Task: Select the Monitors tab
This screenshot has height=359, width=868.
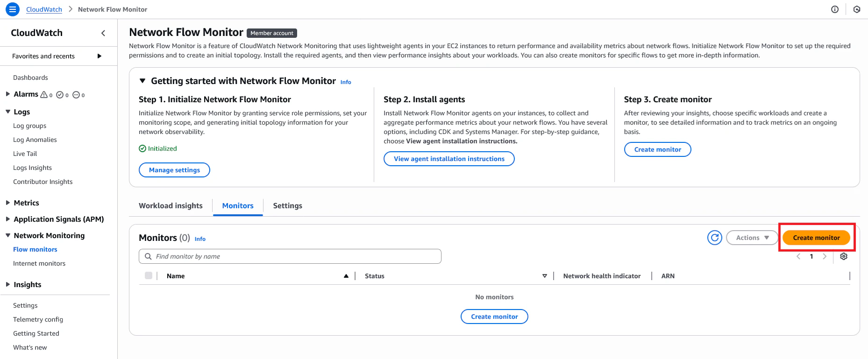Action: coord(238,206)
